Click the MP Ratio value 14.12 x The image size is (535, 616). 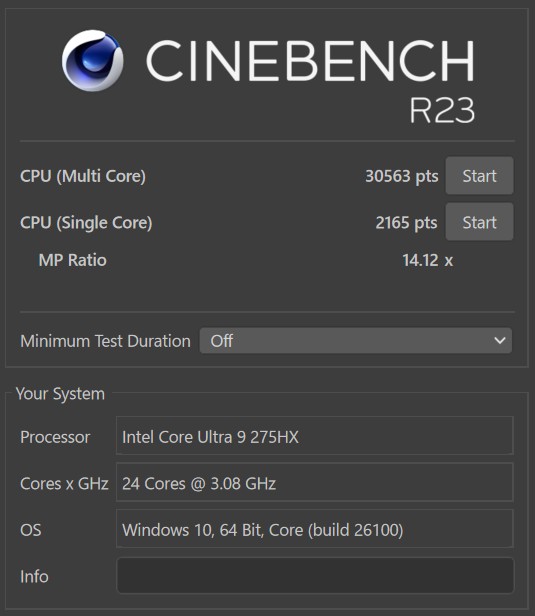pyautogui.click(x=427, y=260)
